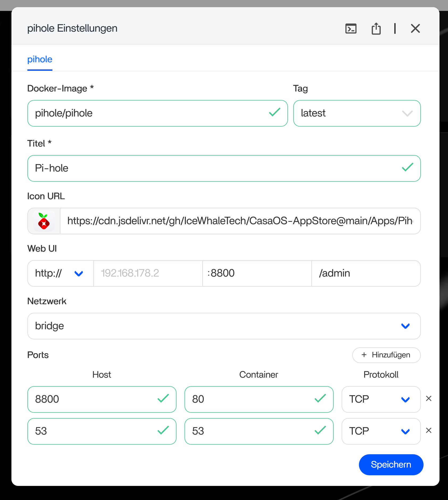This screenshot has height=500, width=448.
Task: Click Hinzufügen to add a port
Action: point(386,355)
